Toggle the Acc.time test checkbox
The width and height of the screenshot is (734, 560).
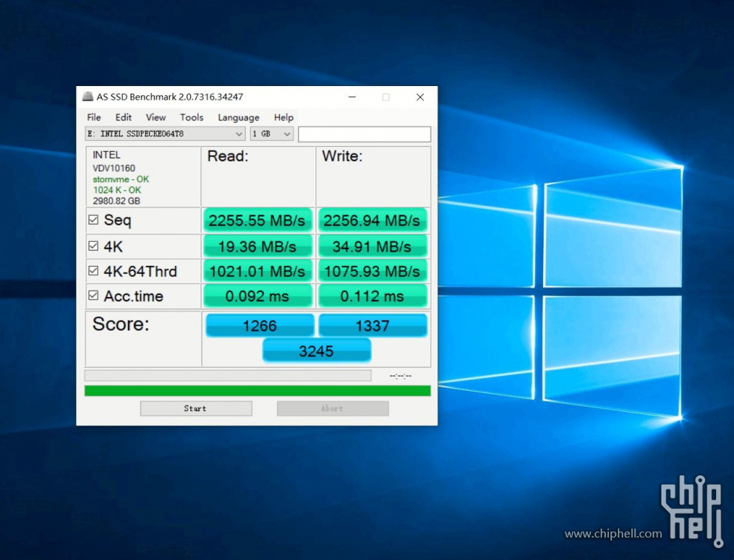93,296
